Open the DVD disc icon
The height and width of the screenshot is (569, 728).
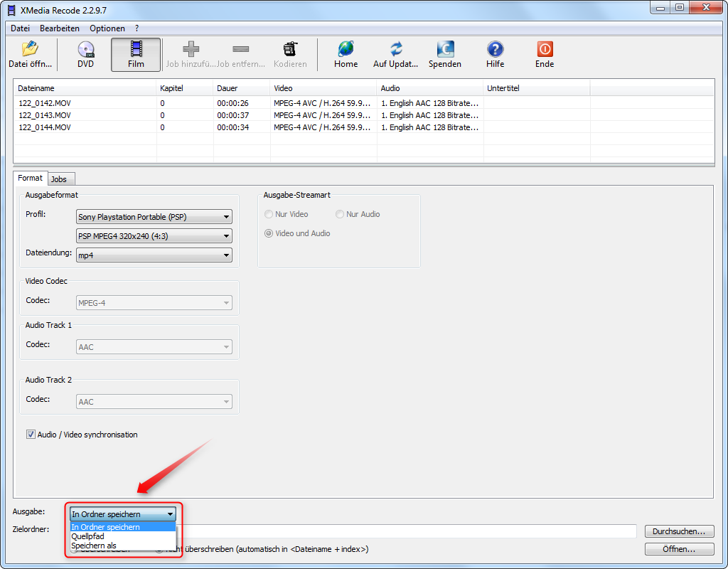coord(85,50)
